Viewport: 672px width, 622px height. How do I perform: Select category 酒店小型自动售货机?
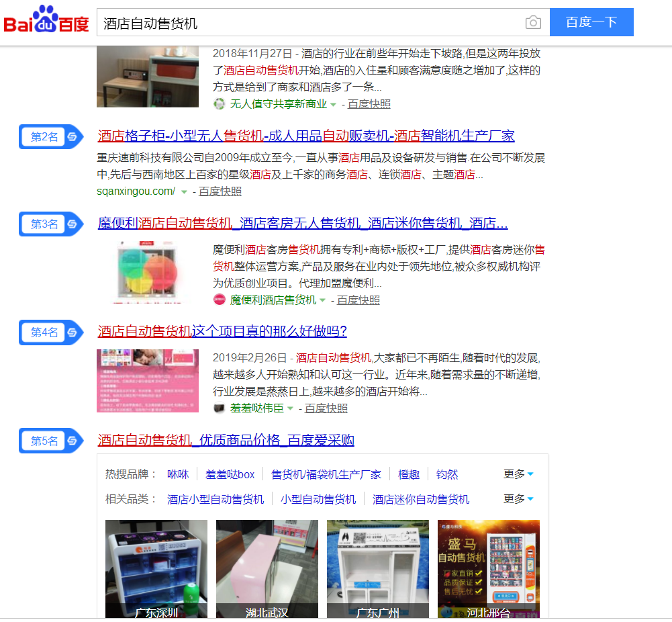(215, 499)
